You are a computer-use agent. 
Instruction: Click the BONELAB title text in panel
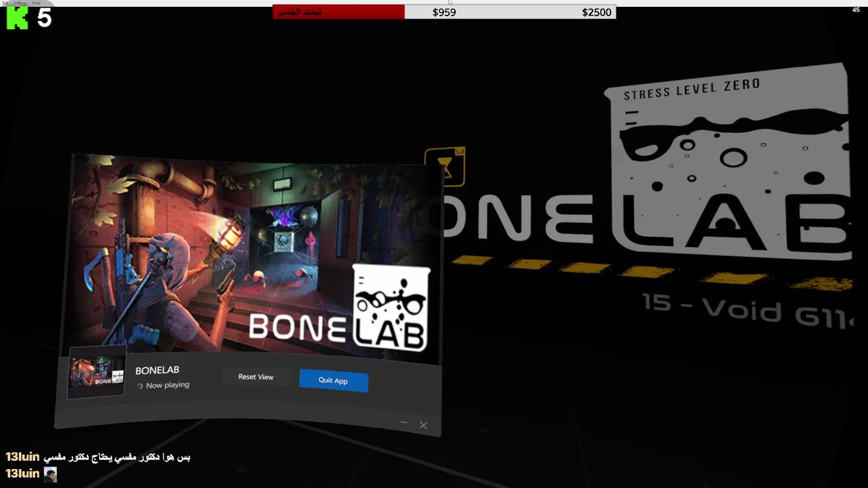[157, 370]
